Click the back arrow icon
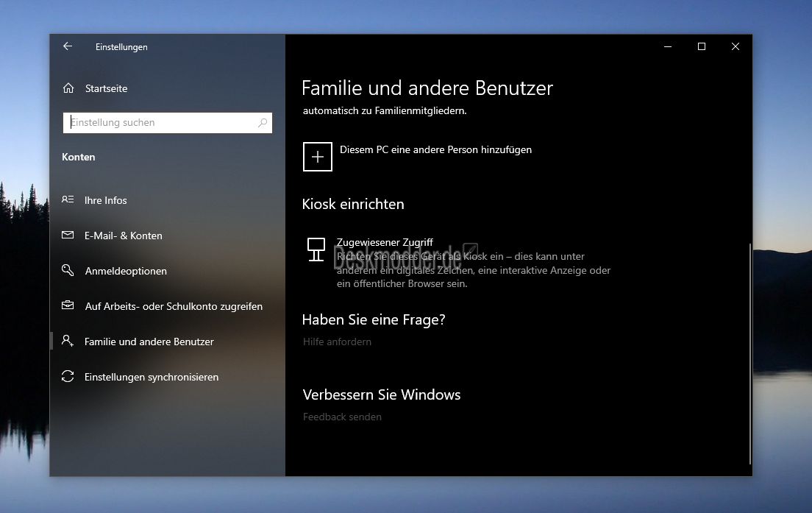This screenshot has height=513, width=812. point(68,46)
